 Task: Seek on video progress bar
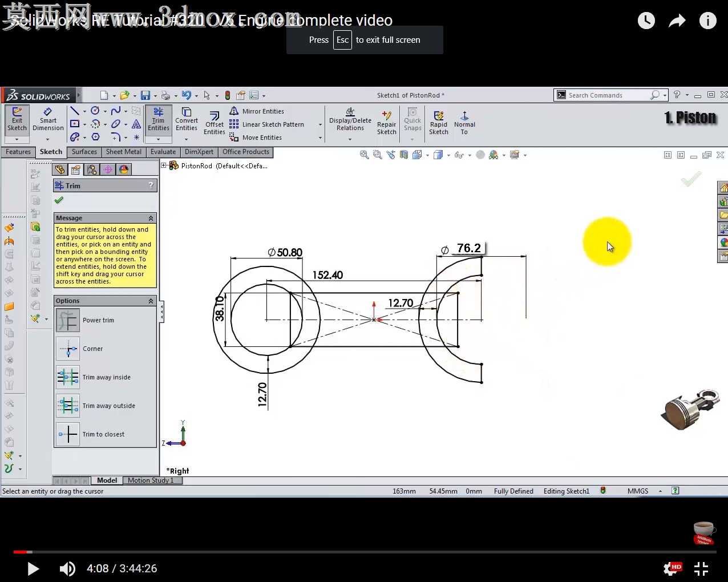point(365,552)
